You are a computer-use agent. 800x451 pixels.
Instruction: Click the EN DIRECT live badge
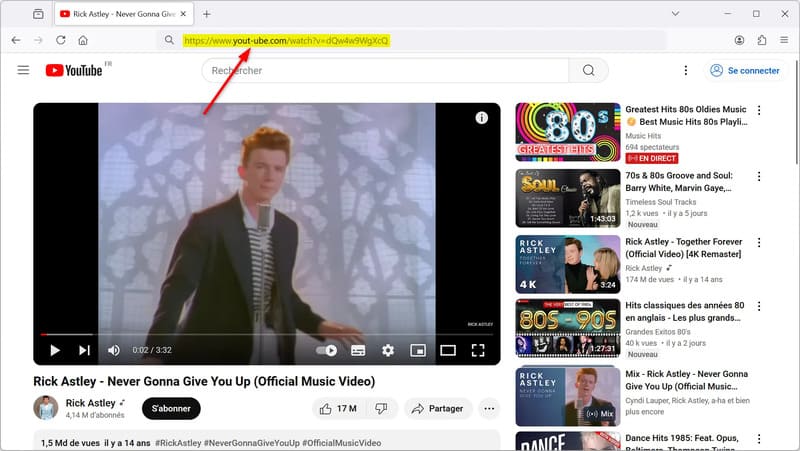tap(652, 159)
